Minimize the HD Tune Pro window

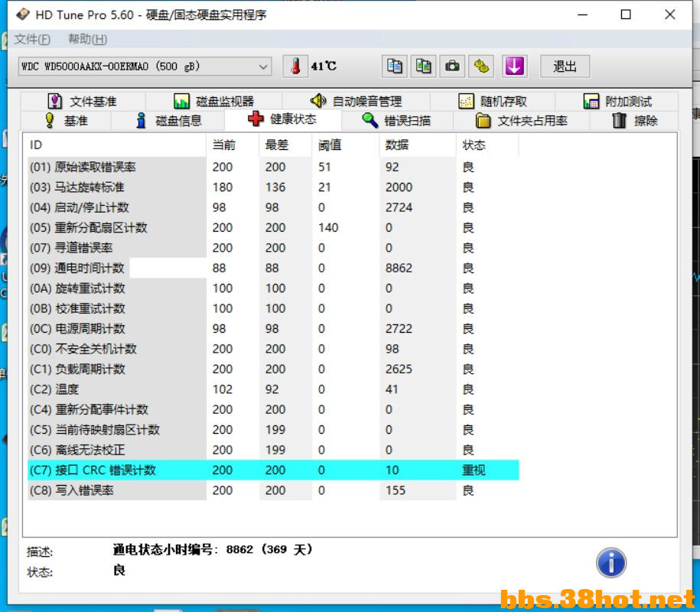pyautogui.click(x=583, y=15)
